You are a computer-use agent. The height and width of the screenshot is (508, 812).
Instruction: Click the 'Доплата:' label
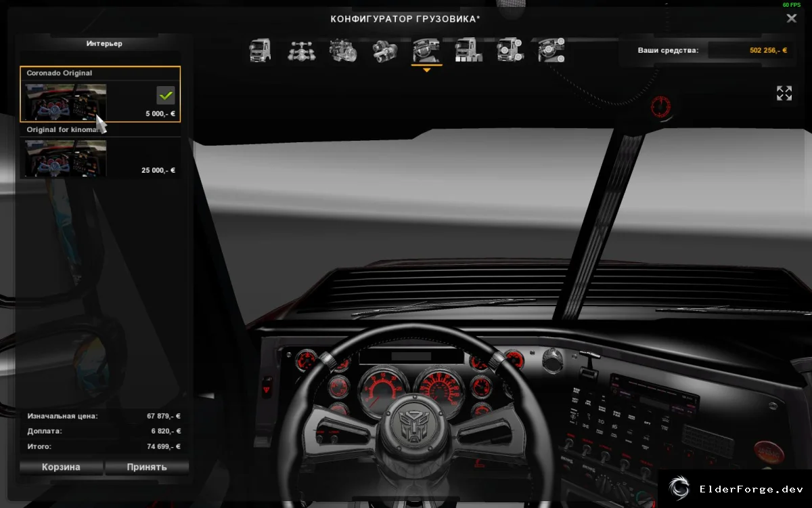pos(44,431)
